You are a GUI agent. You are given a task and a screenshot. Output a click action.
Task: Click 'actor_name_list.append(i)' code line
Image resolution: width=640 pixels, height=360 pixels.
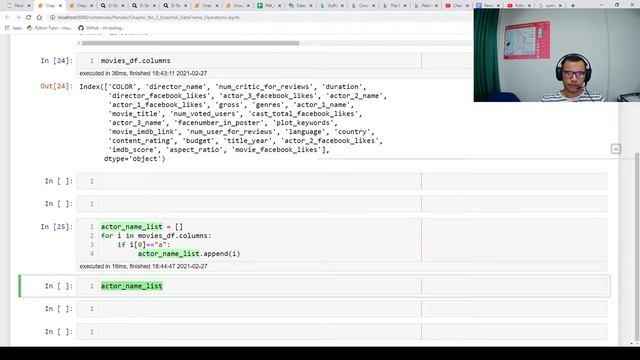(189, 253)
